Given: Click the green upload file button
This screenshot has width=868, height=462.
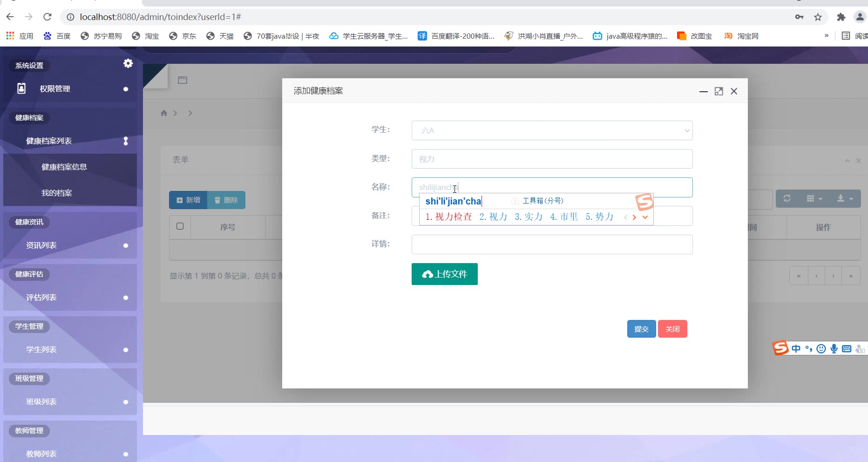Looking at the screenshot, I should tap(444, 274).
